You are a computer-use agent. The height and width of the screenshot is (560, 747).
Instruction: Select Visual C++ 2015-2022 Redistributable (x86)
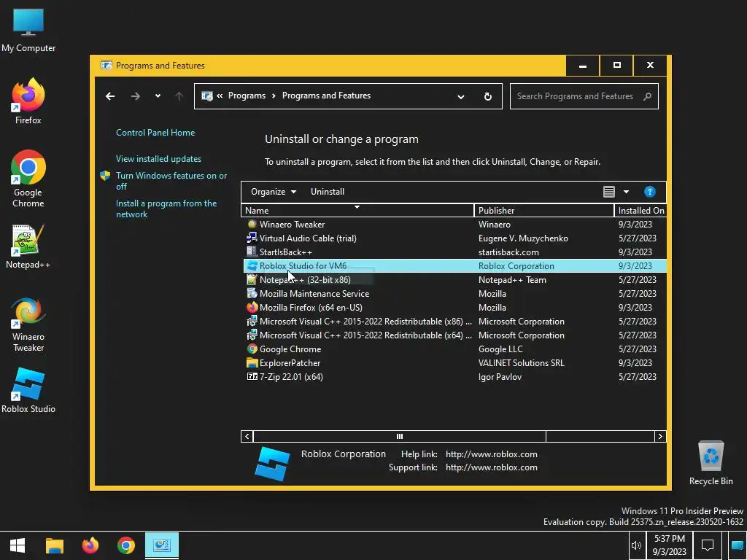tap(454, 321)
